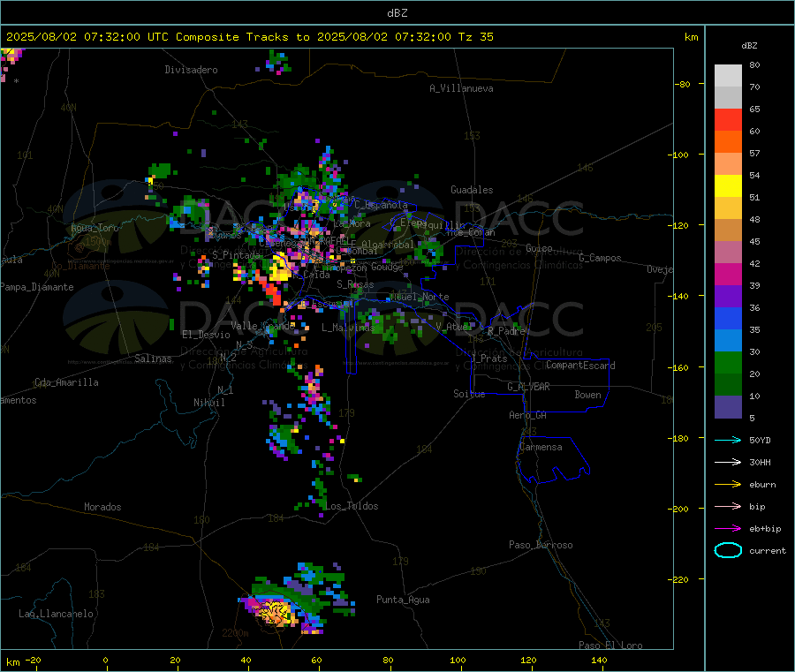Click the green 20 dBZ color band
The image size is (795, 672).
tap(728, 362)
